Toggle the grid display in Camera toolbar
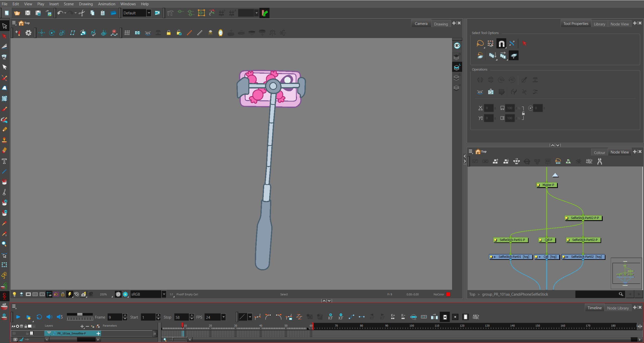Image resolution: width=644 pixels, height=343 pixels. [x=127, y=33]
